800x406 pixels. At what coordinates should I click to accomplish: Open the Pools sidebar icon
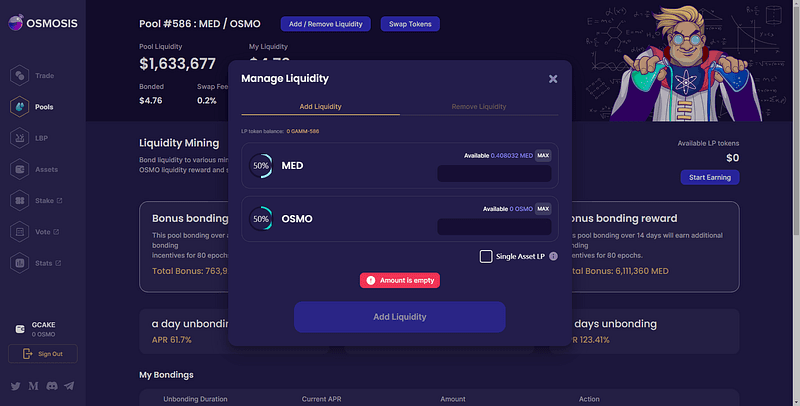point(19,107)
